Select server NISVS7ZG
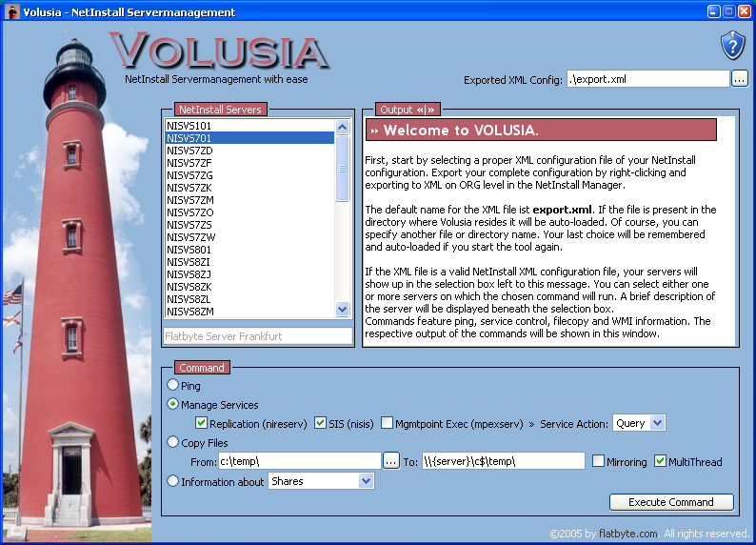This screenshot has width=756, height=545. pos(249,175)
